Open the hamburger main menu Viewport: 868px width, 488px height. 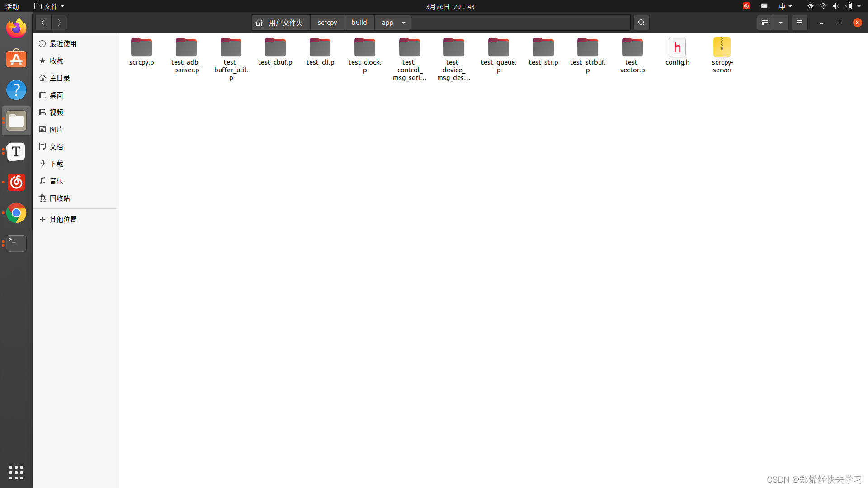point(799,23)
